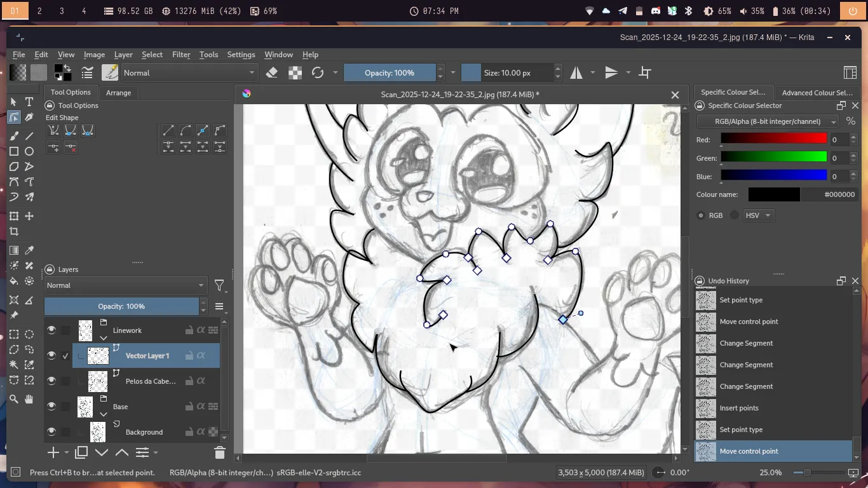Toggle the Eraser mode icon

pos(272,73)
